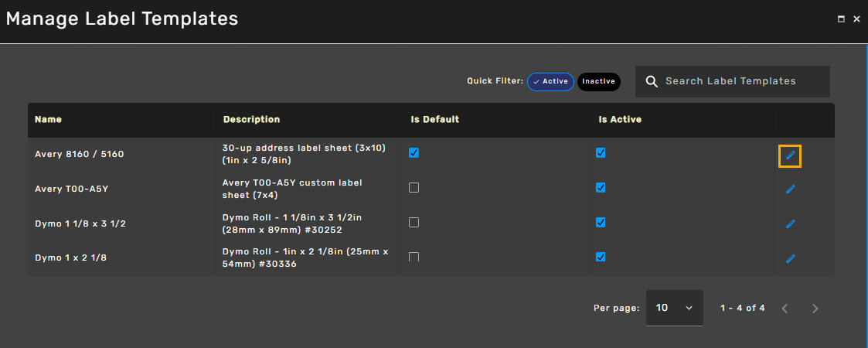868x348 pixels.
Task: Click the Is Active column header
Action: point(619,120)
